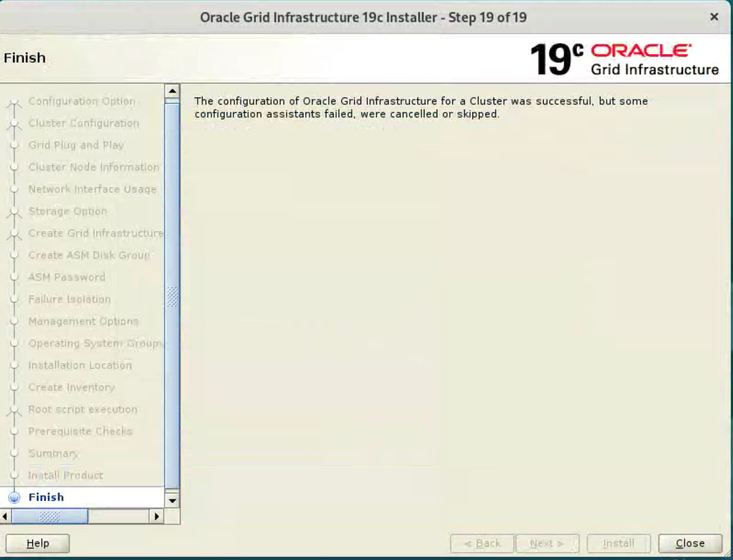
Task: Click the greyed-out Install button
Action: (x=619, y=543)
